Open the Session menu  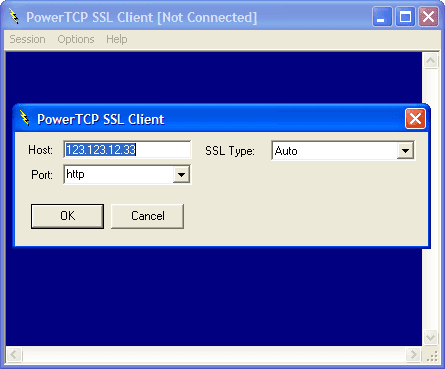(27, 39)
